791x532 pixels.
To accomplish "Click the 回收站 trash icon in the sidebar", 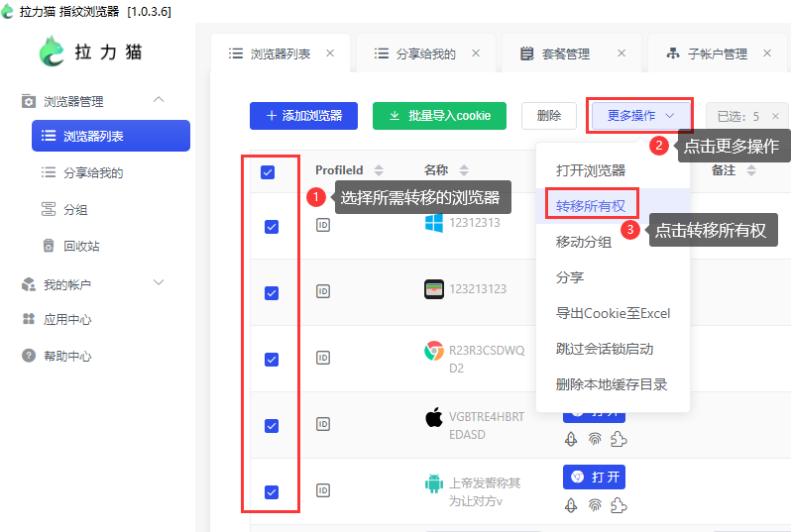I will tap(49, 246).
